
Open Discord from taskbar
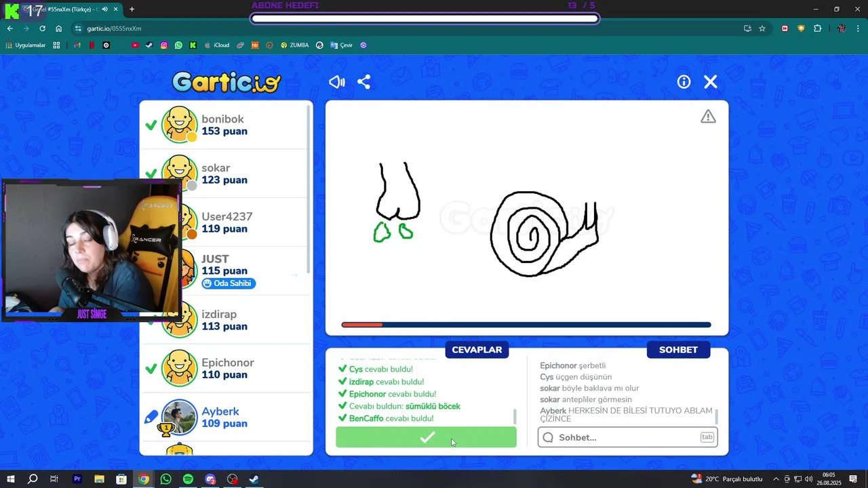coord(210,479)
